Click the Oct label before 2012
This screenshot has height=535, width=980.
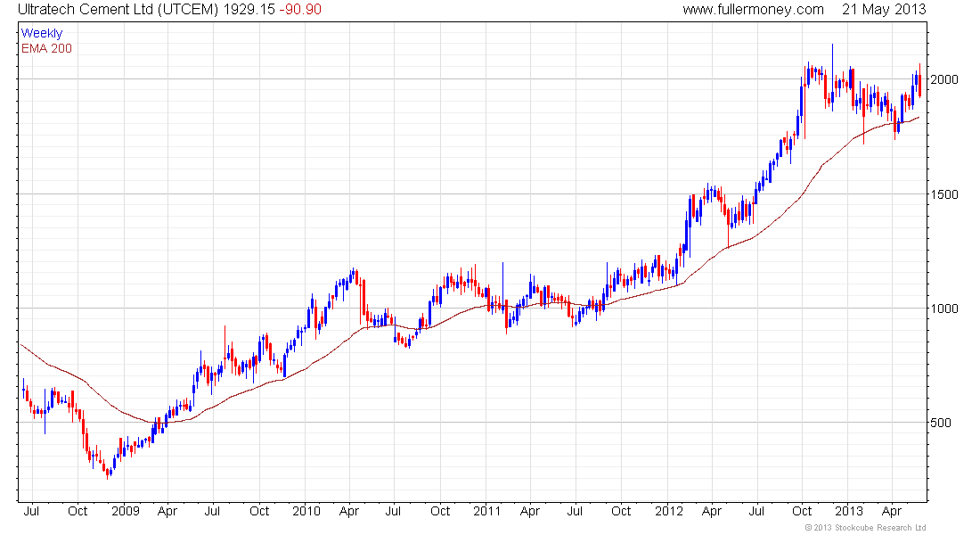pyautogui.click(x=621, y=511)
